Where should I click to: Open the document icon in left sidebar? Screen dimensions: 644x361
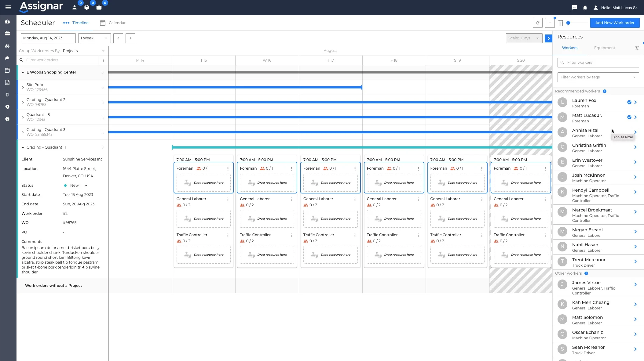pos(7,82)
